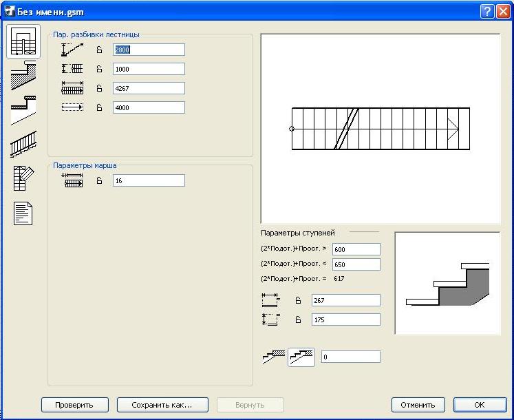Toggle lock for stair length 4267
Image resolution: width=514 pixels, height=420 pixels.
pyautogui.click(x=99, y=89)
